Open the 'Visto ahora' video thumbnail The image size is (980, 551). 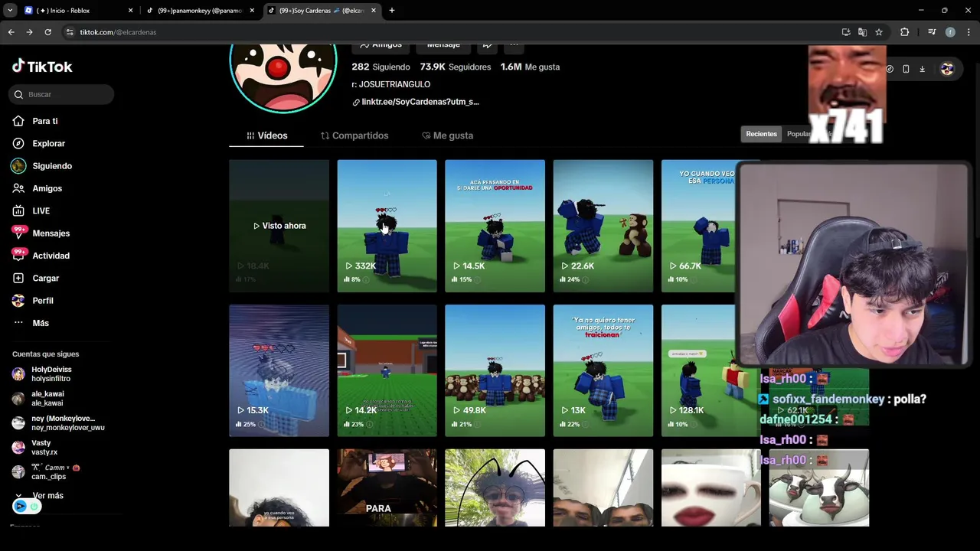tap(279, 226)
